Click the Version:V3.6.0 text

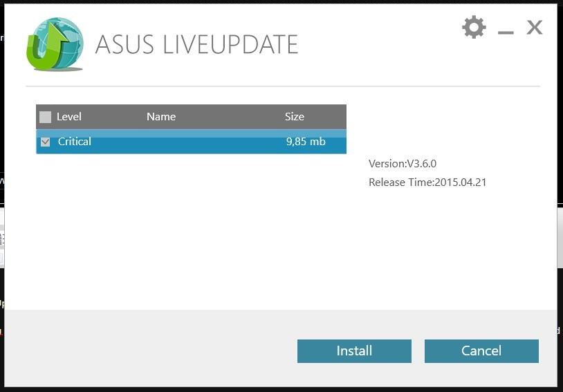point(403,164)
